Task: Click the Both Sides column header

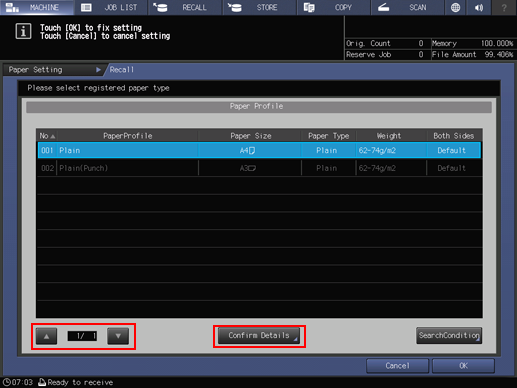Action: [x=453, y=136]
